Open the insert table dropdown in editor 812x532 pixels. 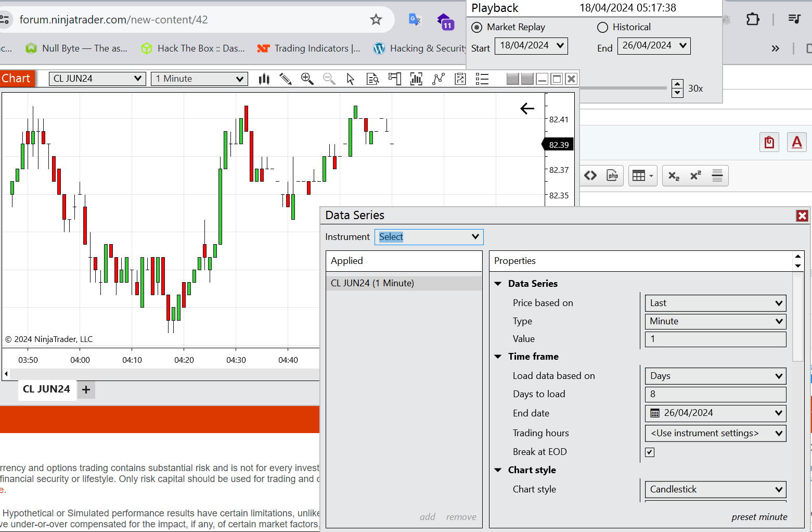click(x=643, y=176)
